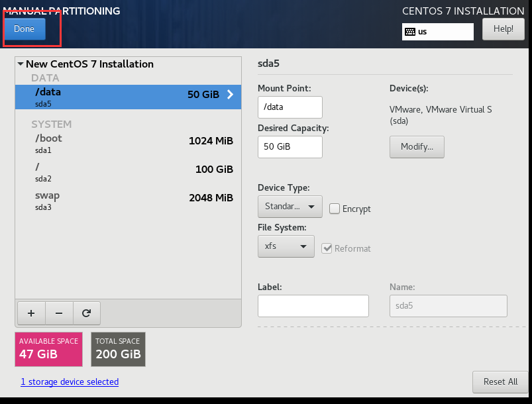Click the 100 GiB size value
Screen dimensions: 532x404
214,170
